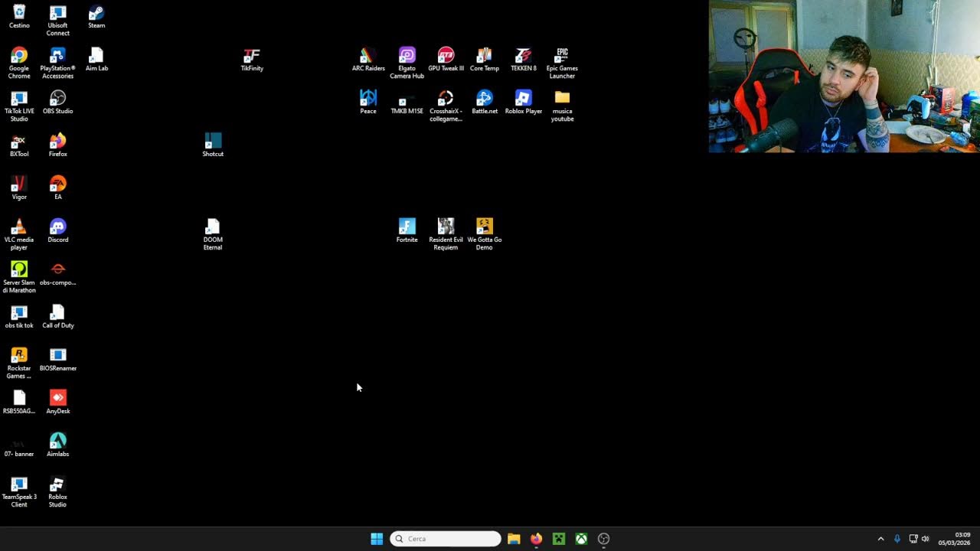Screen dimensions: 980x551
Task: Select Server Slam di Marathon icon
Action: click(x=19, y=277)
